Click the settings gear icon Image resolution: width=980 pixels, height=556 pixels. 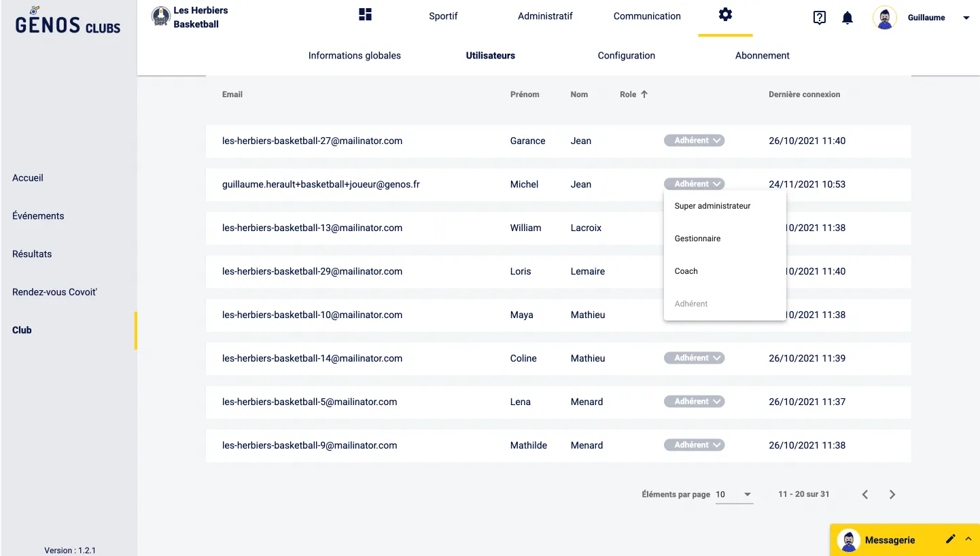(725, 15)
